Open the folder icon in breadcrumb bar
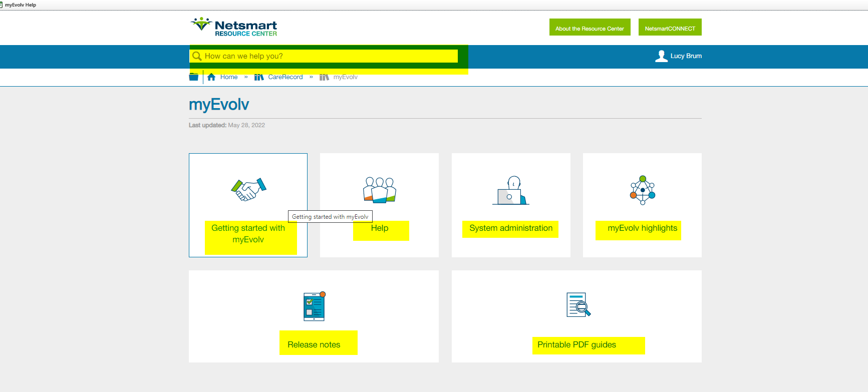The height and width of the screenshot is (392, 868). [194, 77]
